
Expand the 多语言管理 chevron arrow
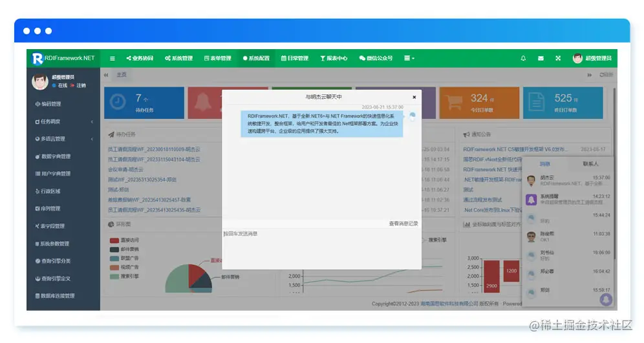[x=92, y=139]
